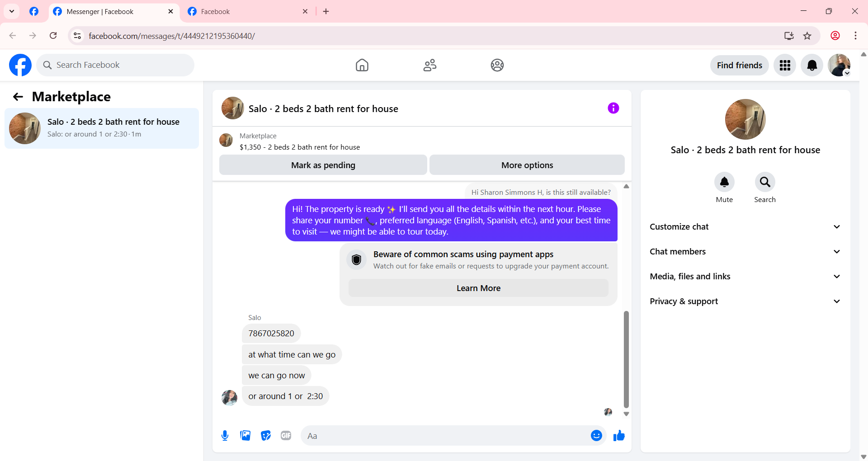Send a thumbs-up like

pyautogui.click(x=619, y=436)
